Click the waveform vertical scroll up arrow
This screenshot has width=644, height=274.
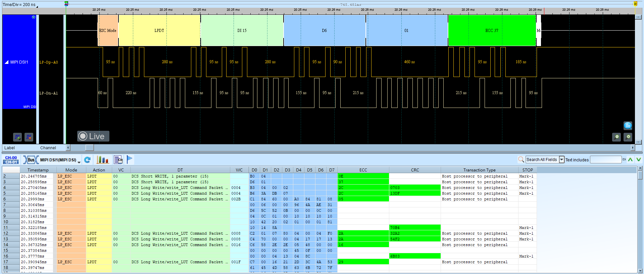tap(638, 17)
